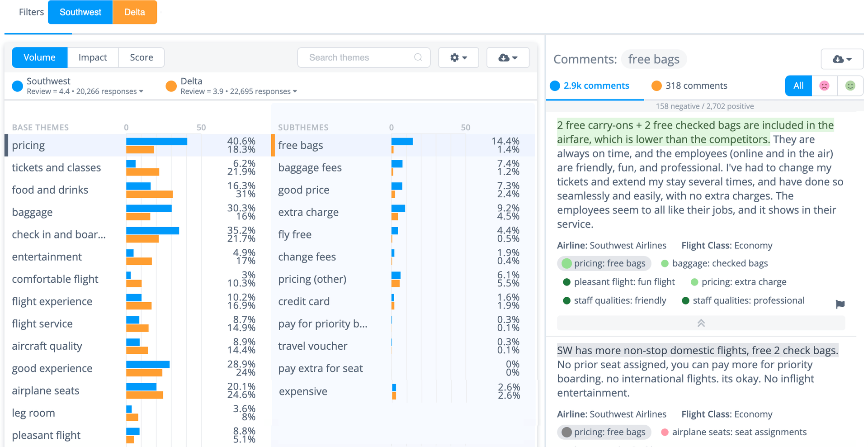Select the baggage fees subtheme
Image resolution: width=868 pixels, height=447 pixels.
pyautogui.click(x=310, y=167)
